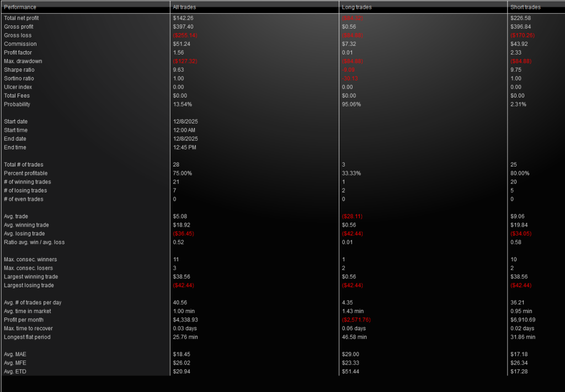Click the Max. drawdown row label
Image resolution: width=565 pixels, height=392 pixels.
pyautogui.click(x=23, y=61)
